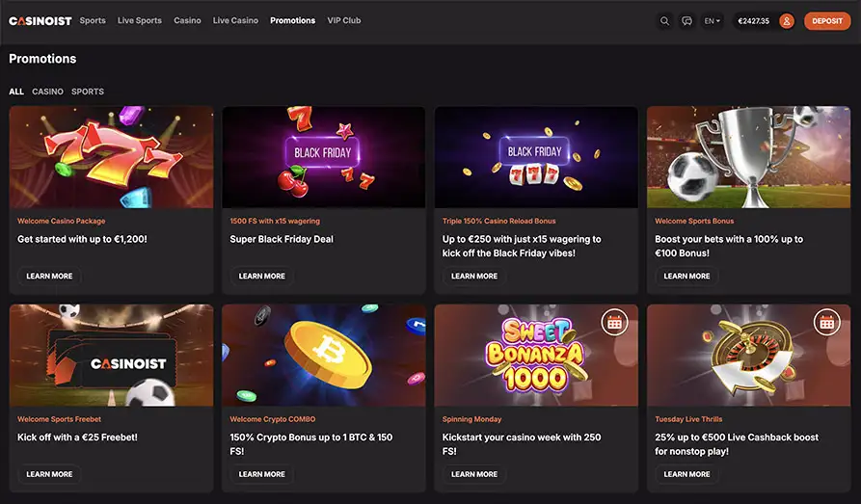Open VIP Club navigation item
This screenshot has height=504, width=861.
coord(344,20)
